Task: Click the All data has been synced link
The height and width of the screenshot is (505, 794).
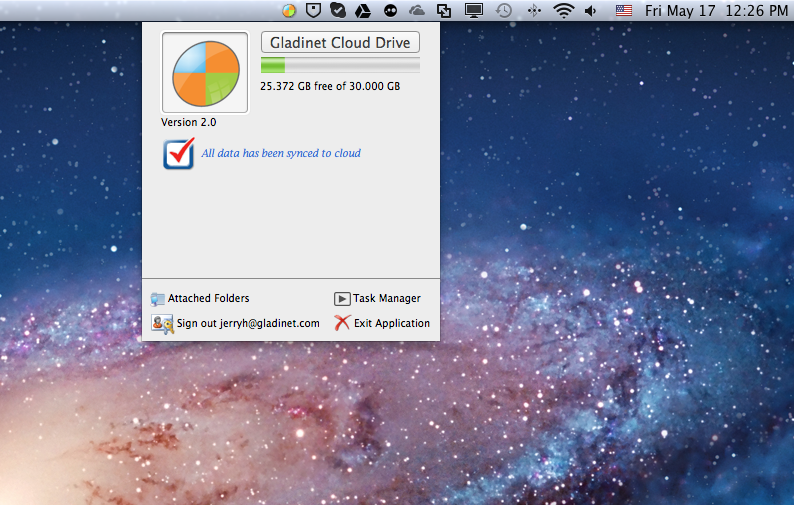Action: coord(281,153)
